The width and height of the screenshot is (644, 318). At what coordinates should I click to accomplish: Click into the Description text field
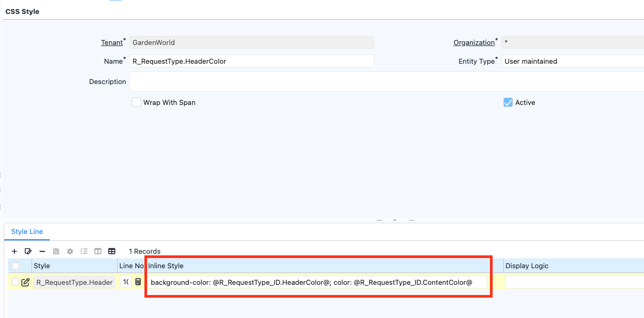(387, 81)
